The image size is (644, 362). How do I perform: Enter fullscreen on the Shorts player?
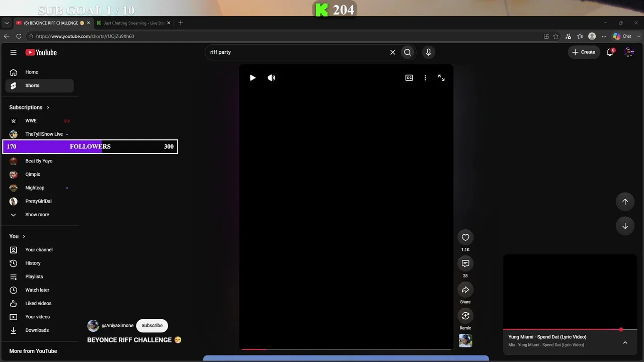pyautogui.click(x=441, y=78)
